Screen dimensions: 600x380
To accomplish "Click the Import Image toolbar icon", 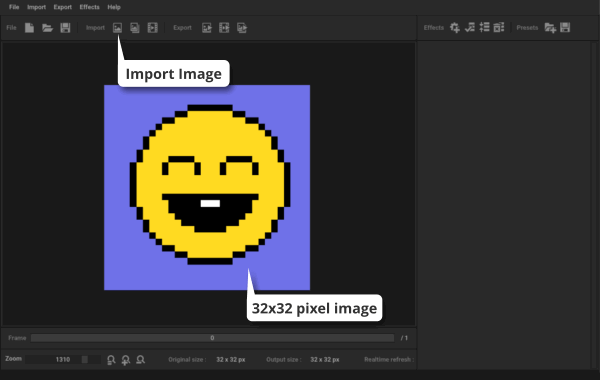I will pyautogui.click(x=117, y=28).
